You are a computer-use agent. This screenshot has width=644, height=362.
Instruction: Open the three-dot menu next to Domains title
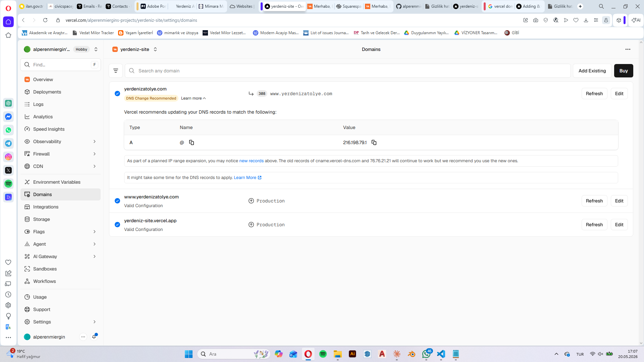tap(628, 49)
